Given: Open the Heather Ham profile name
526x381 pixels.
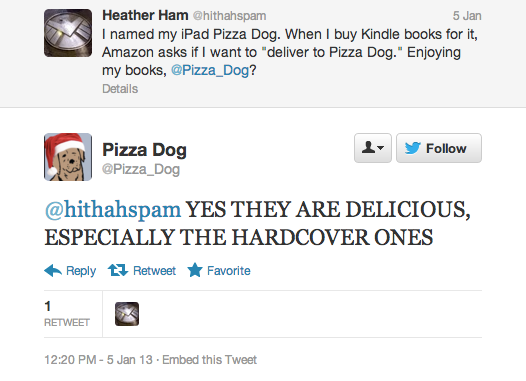Looking at the screenshot, I should pos(145,15).
